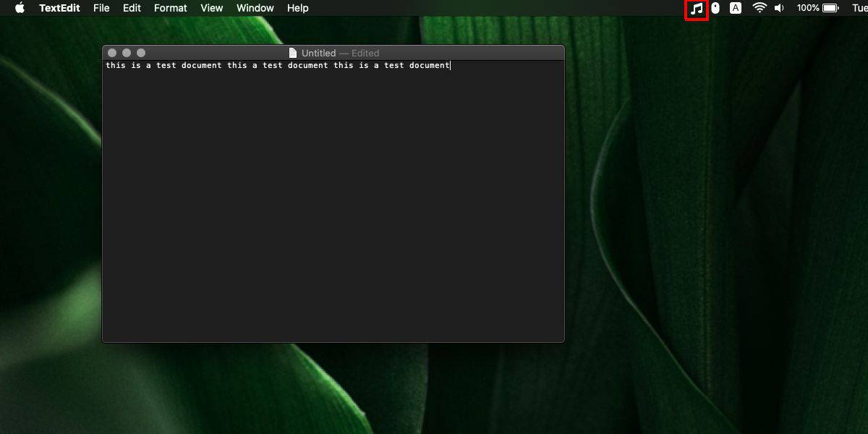Open the File menu
Screen dimensions: 868x434
tap(101, 8)
